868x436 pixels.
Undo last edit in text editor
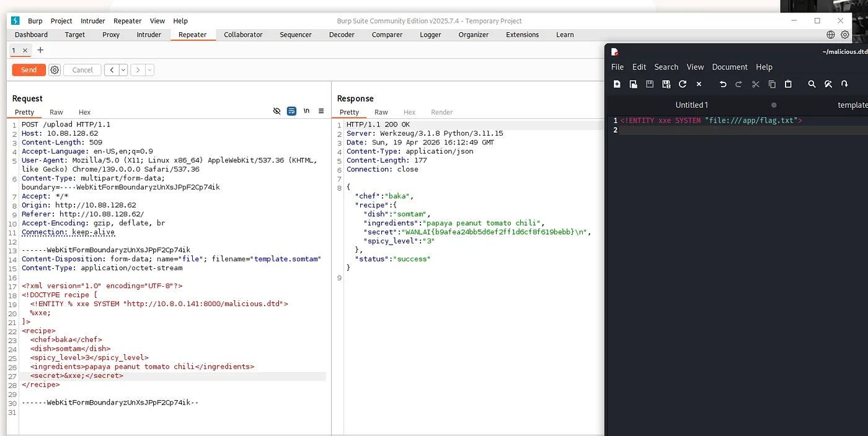pyautogui.click(x=723, y=84)
